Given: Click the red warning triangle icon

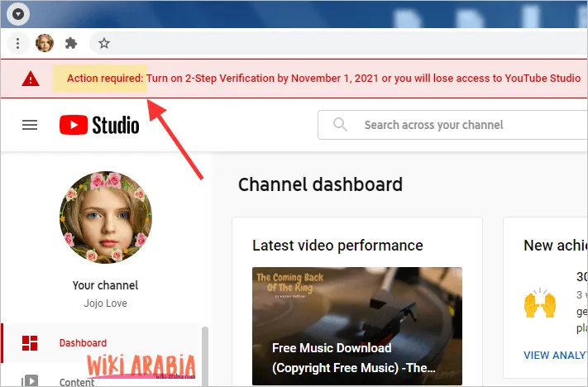Looking at the screenshot, I should click(x=31, y=79).
